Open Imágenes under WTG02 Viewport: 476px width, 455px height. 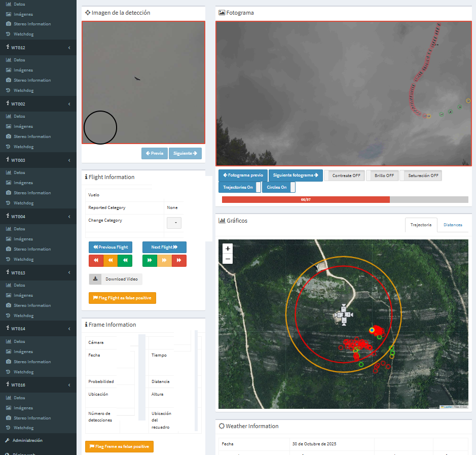point(23,126)
